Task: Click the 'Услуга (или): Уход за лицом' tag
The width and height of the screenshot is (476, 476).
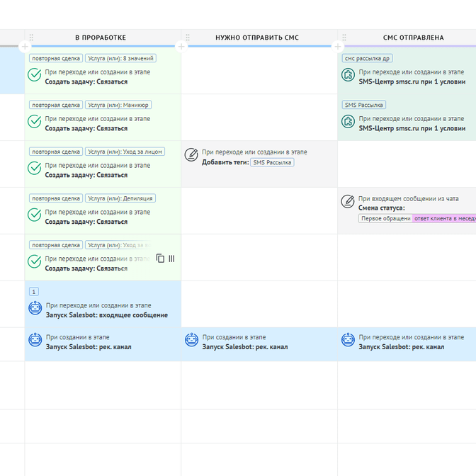Action: coord(125,152)
